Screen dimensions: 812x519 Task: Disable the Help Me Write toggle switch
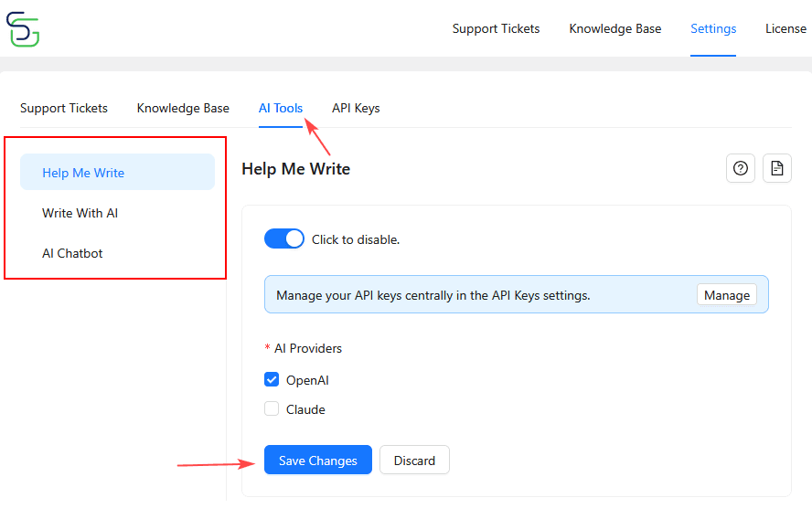click(283, 239)
